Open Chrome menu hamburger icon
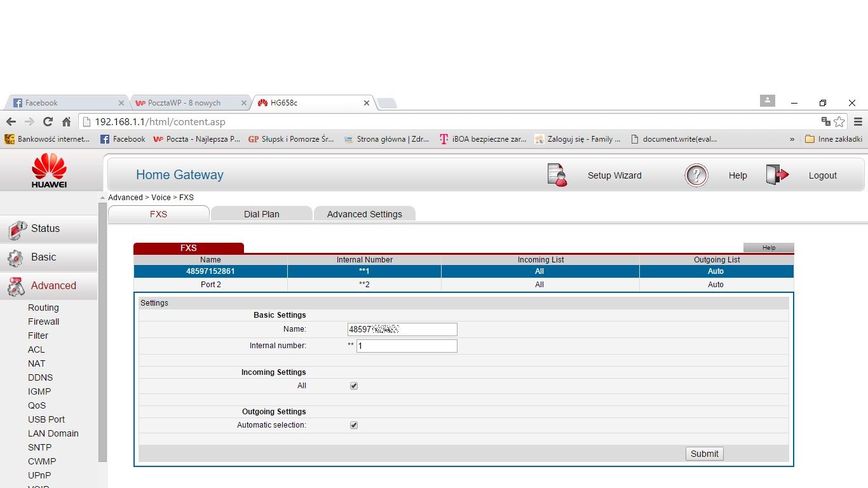 [858, 122]
